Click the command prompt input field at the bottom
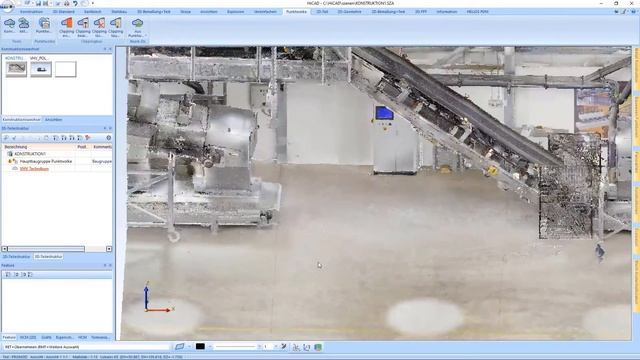Viewport: 640px width, 360px height. [x=86, y=347]
